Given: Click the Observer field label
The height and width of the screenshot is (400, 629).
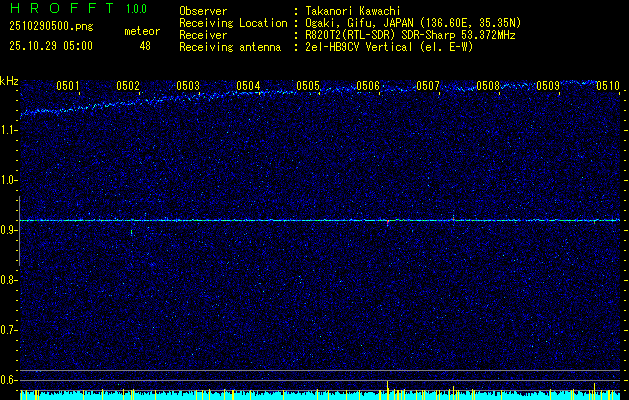Looking at the screenshot, I should [203, 11].
